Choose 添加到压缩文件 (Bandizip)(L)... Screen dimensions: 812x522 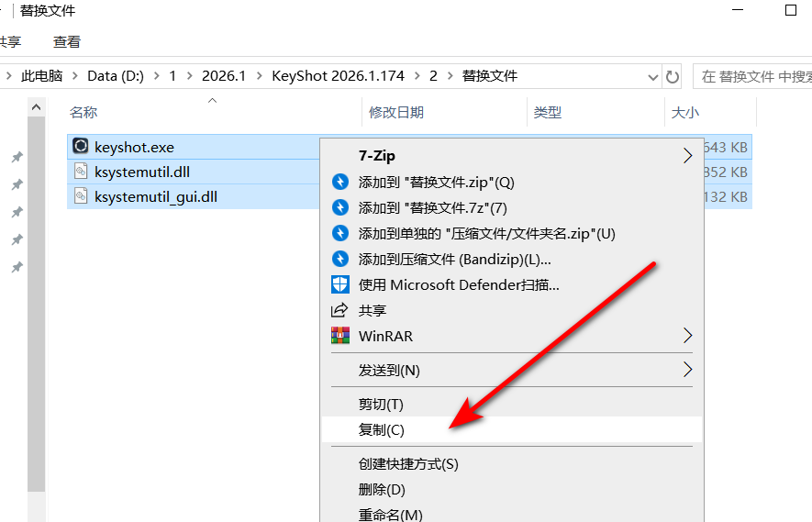click(x=512, y=259)
